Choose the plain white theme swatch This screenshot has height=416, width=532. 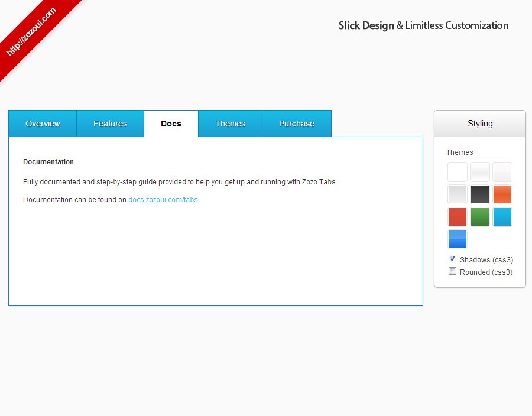[x=458, y=172]
